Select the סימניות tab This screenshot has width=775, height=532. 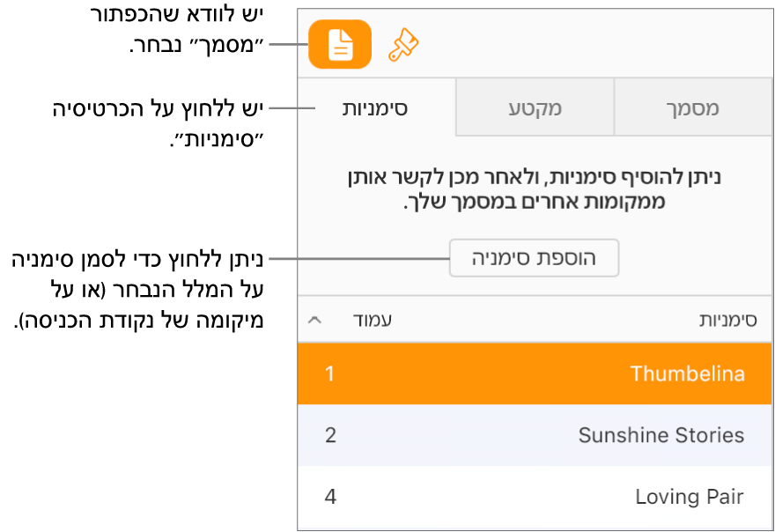pos(377,107)
